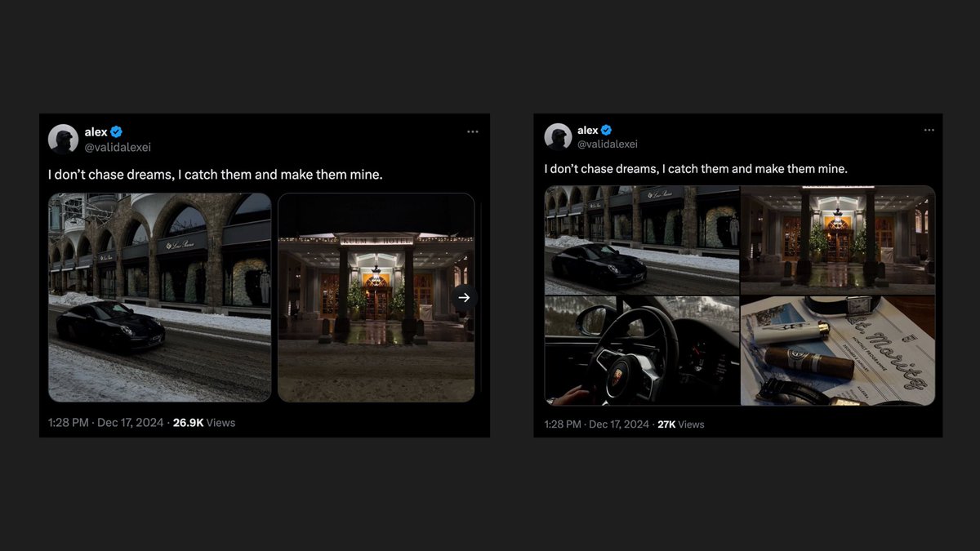Screen dimensions: 980x551
Task: Open alex's profile avatar in left tweet
Action: 63,139
